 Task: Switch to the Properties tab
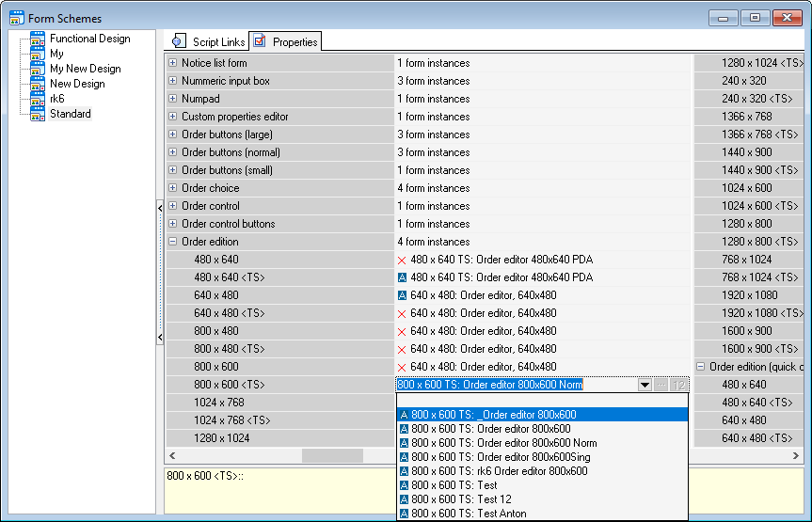pyautogui.click(x=285, y=41)
